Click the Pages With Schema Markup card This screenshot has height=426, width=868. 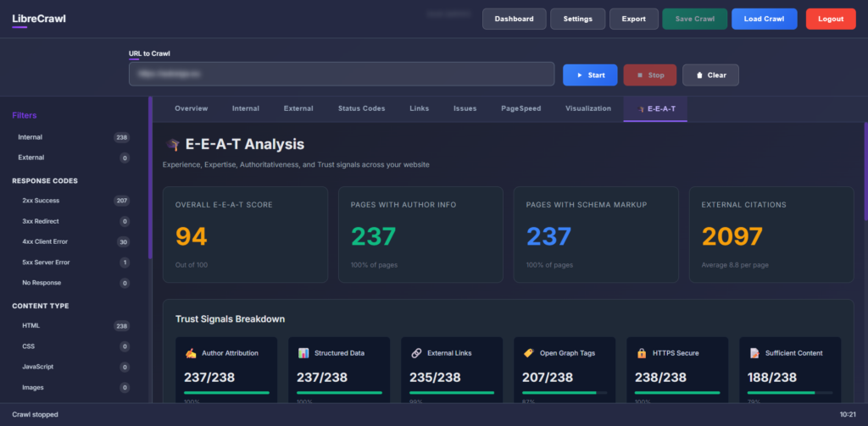(596, 235)
